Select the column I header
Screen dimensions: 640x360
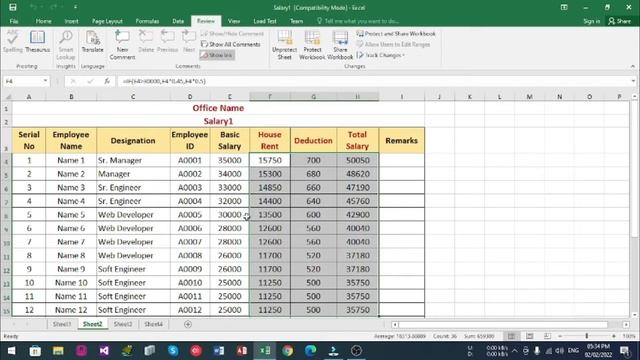(x=402, y=97)
